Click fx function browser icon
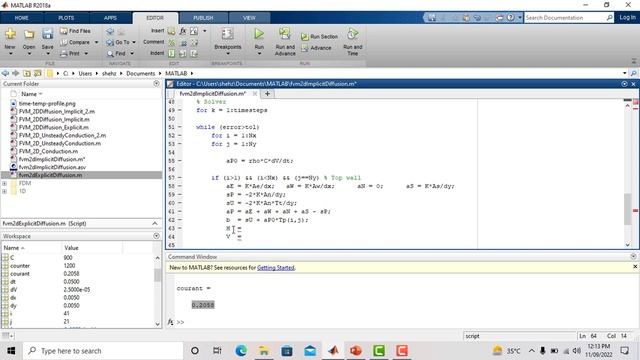Viewport: 640px width, 360px height. click(x=171, y=322)
